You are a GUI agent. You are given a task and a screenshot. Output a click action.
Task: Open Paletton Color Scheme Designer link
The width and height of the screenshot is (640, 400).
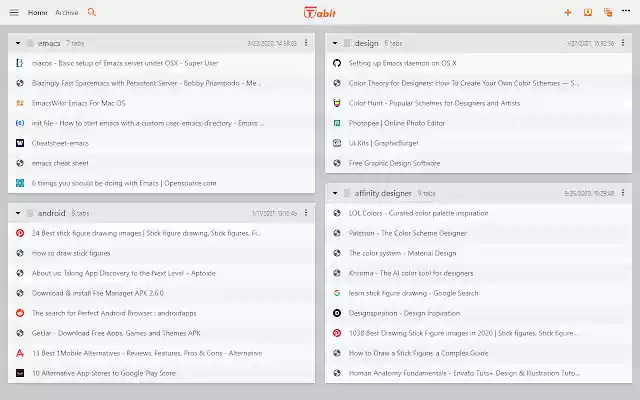pos(408,233)
